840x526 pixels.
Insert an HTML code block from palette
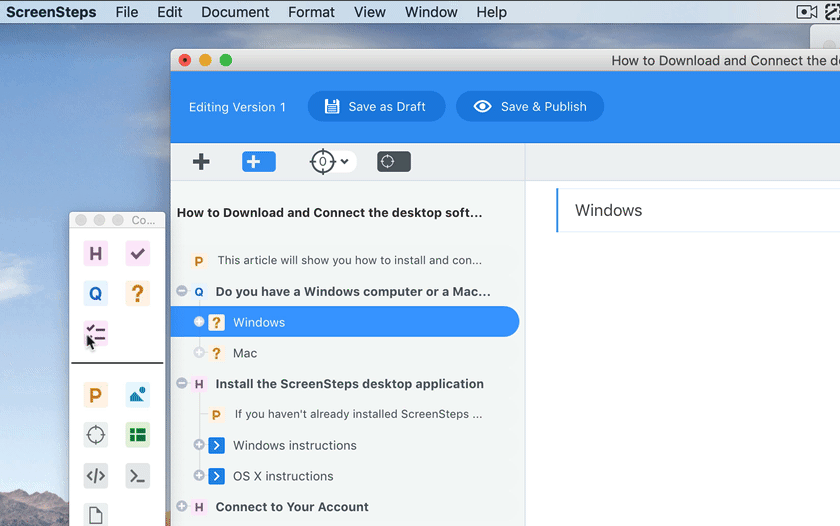[x=96, y=476]
